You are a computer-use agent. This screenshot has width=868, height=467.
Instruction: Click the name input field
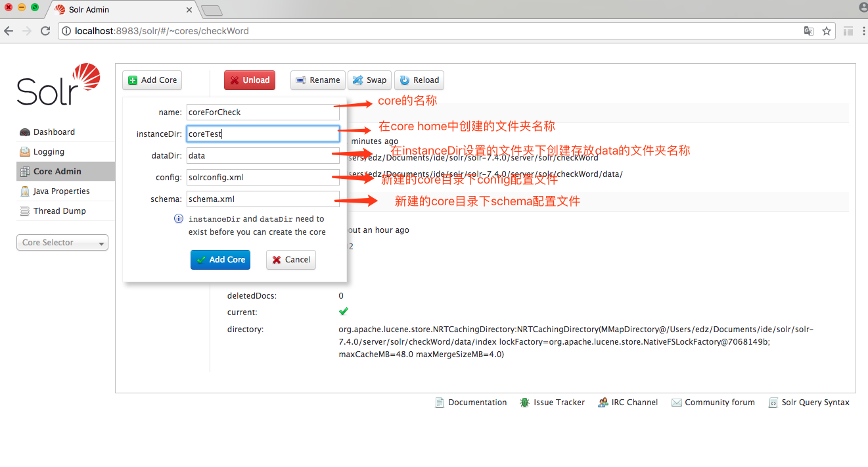[263, 112]
